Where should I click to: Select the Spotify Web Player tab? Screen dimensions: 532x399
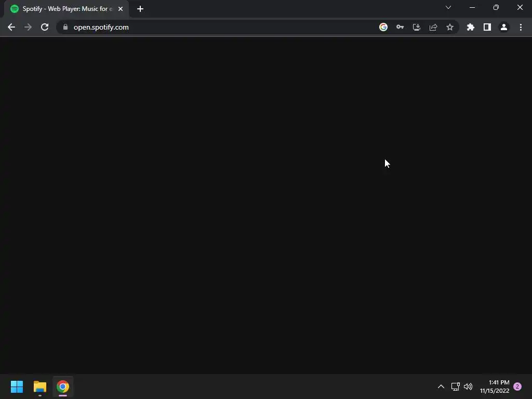(x=66, y=9)
